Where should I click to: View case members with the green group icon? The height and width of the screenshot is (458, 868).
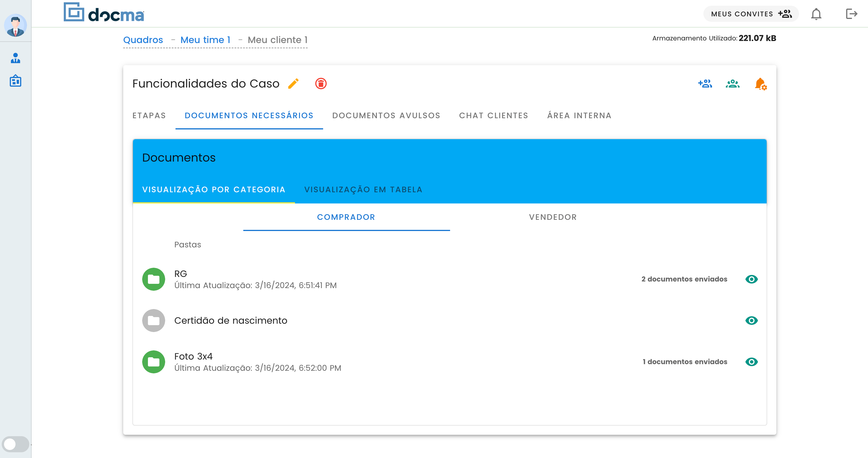pyautogui.click(x=732, y=84)
